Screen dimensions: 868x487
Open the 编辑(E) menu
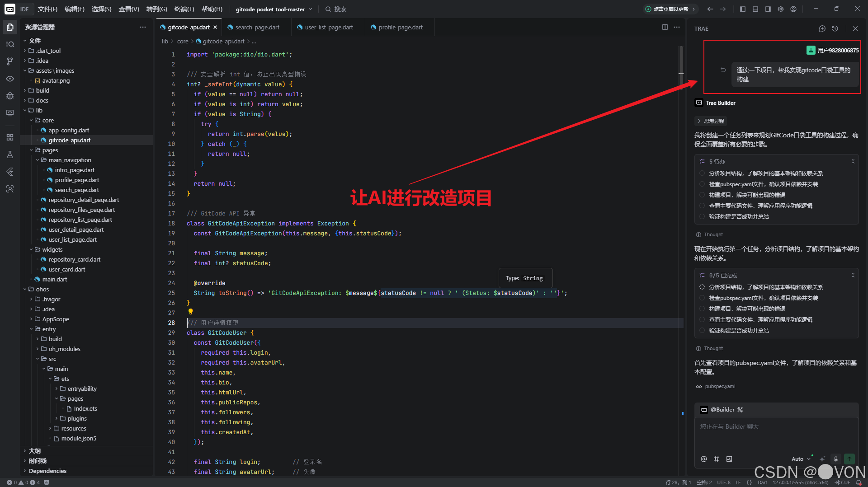75,9
